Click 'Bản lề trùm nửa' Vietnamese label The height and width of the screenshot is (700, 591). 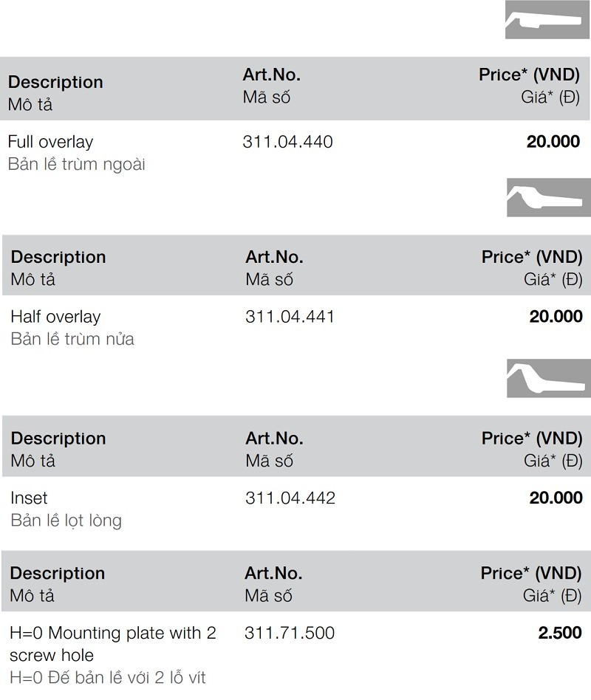click(72, 340)
